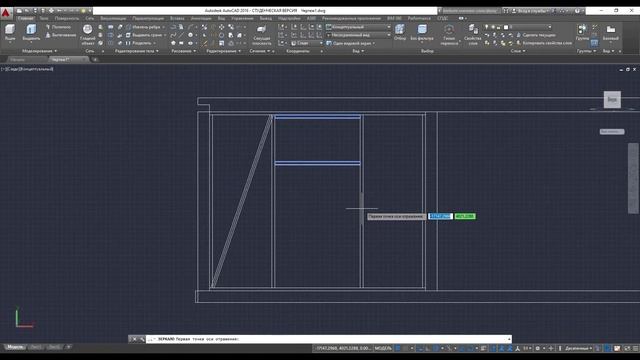The image size is (640, 360).
Task: Expand the Редактирование тела panel
Action: click(x=137, y=51)
